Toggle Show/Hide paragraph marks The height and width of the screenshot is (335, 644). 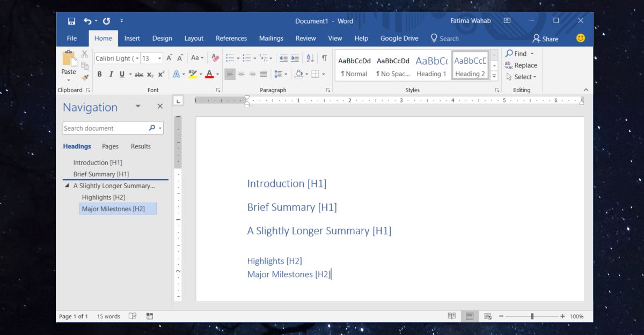(324, 58)
